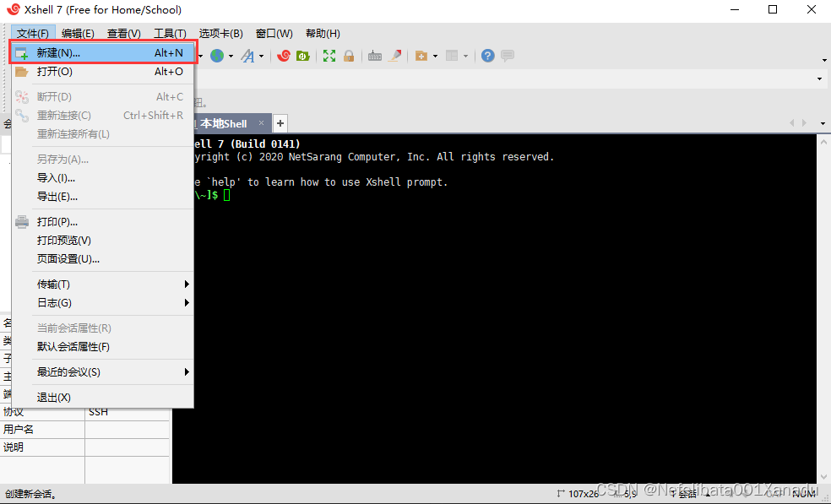Screen dimensions: 831x504
Task: Expand the layout grid dropdown arrow
Action: point(465,57)
